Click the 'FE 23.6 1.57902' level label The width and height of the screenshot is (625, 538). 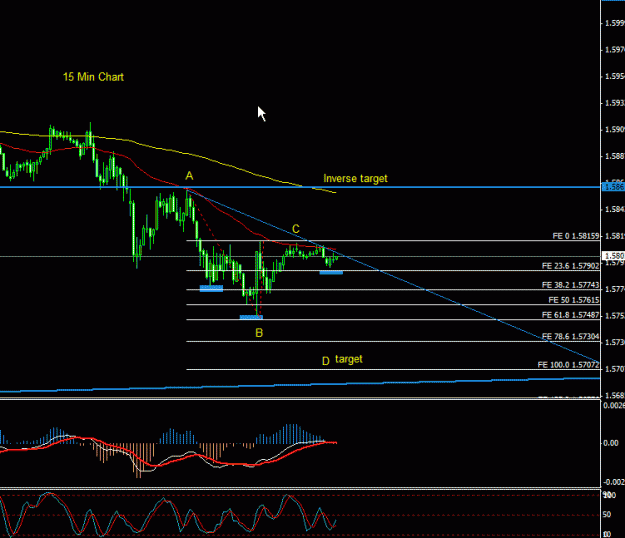[570, 266]
